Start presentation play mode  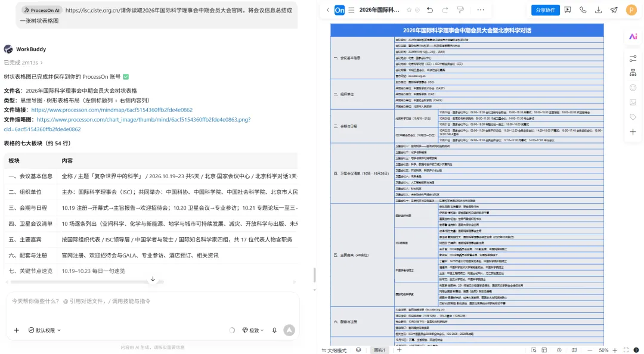(x=568, y=10)
